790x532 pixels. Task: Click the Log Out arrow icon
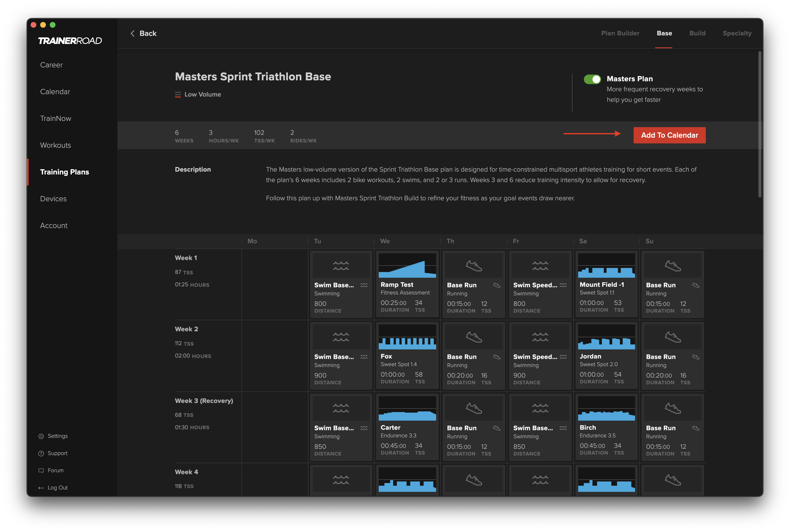[41, 488]
